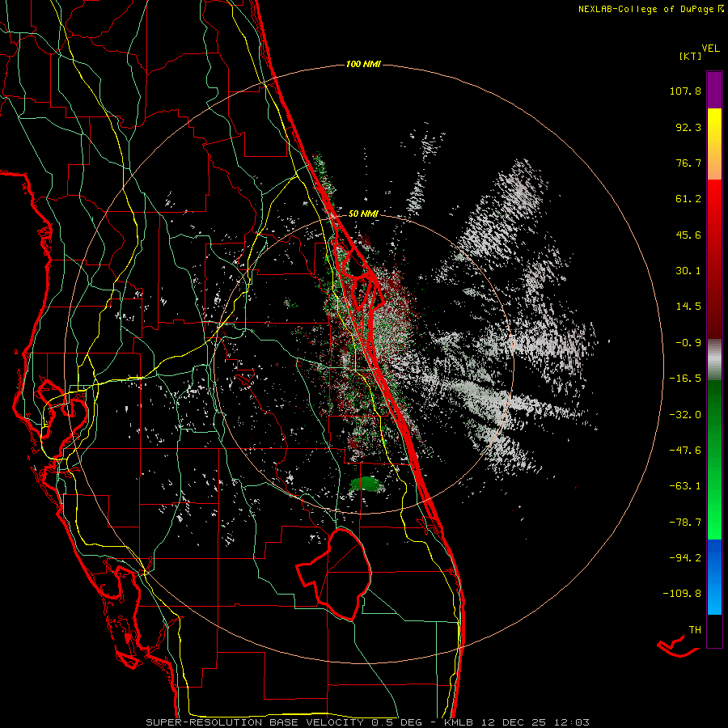Click the 45.6 velocity scale value
The image size is (728, 728).
[x=688, y=235]
